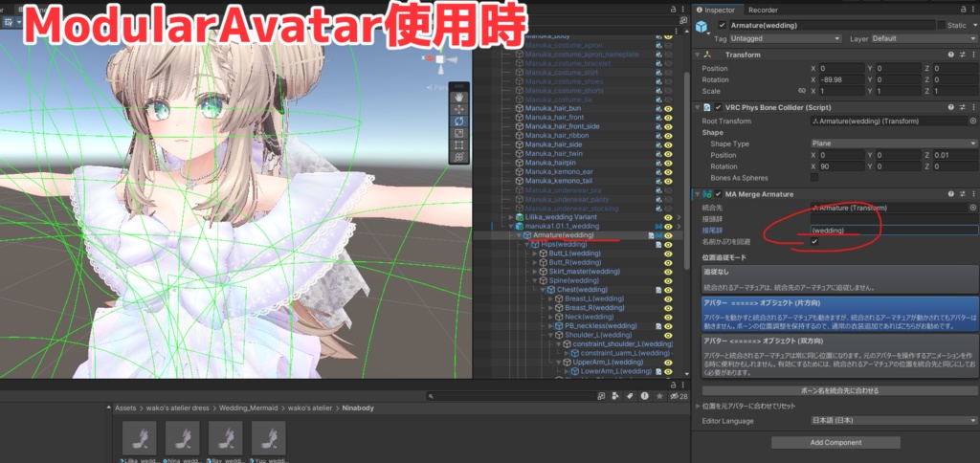Expand Butt_L(wedding) tree node
Screen dimensions: 980x463
[534, 254]
